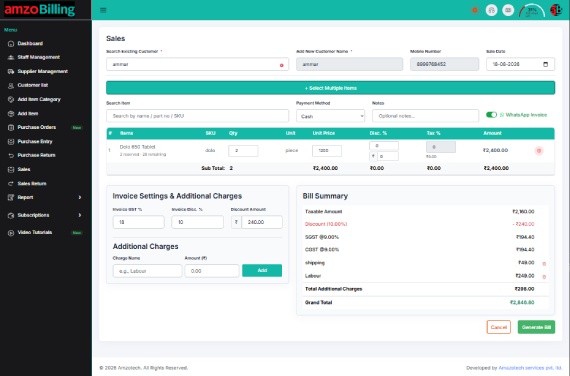Open the Customer list icon
The height and width of the screenshot is (376, 570).
11,85
